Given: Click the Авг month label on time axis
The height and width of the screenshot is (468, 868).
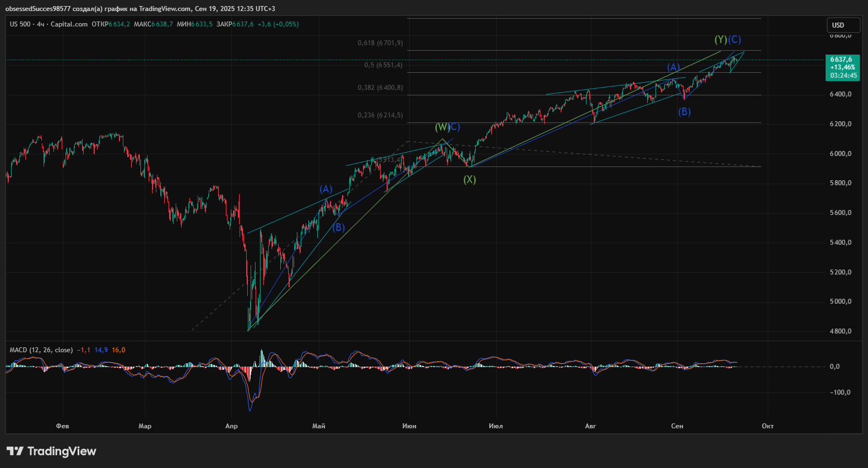Looking at the screenshot, I should (590, 426).
